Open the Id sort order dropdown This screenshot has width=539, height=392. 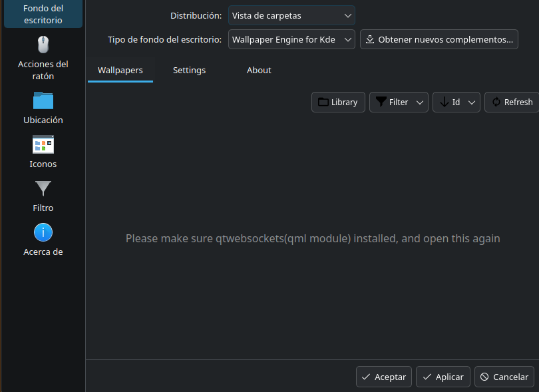(x=456, y=102)
